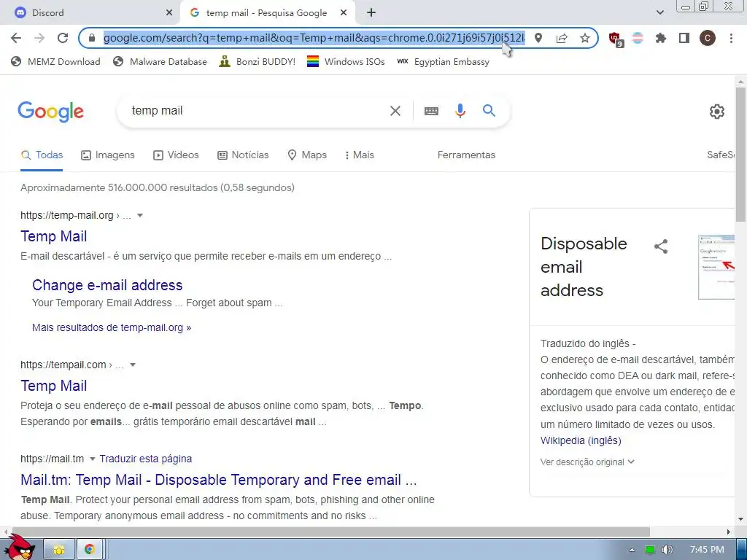
Task: Click the search text field
Action: coord(258,111)
